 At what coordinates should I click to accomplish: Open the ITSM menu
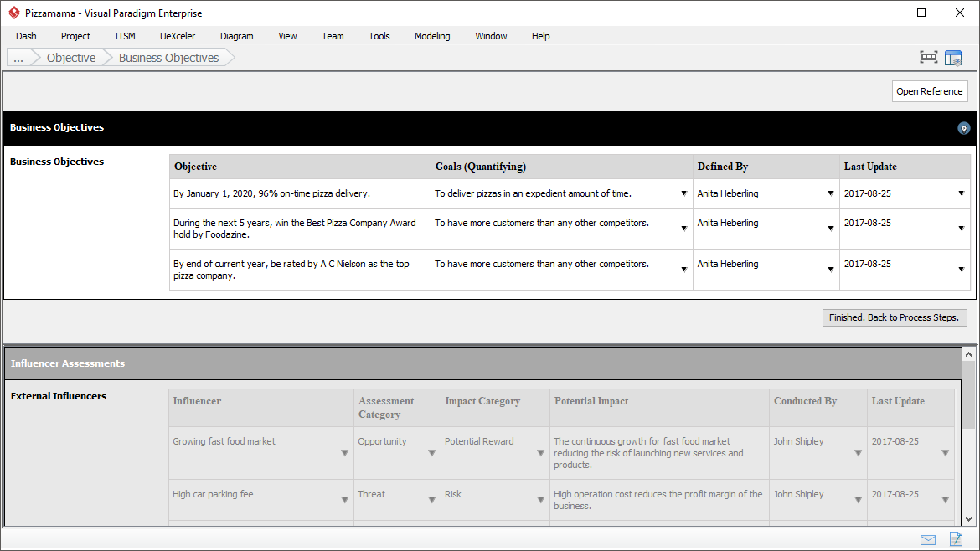[125, 36]
